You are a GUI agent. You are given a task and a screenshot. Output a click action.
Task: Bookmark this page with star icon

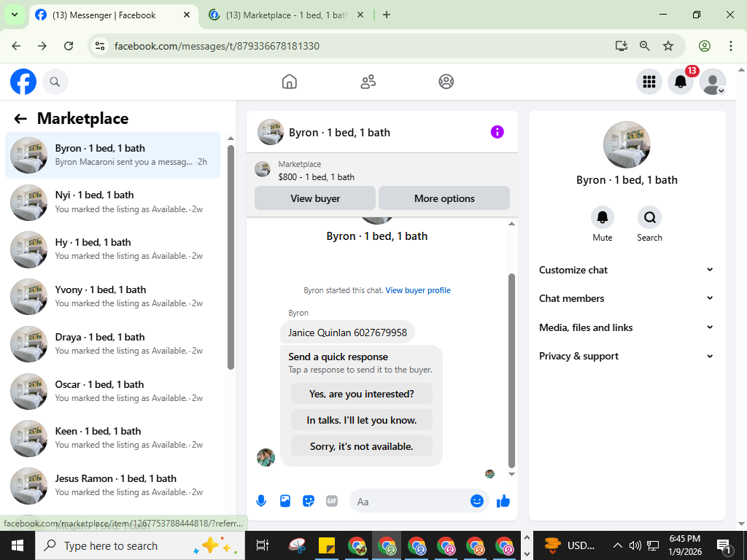668,46
